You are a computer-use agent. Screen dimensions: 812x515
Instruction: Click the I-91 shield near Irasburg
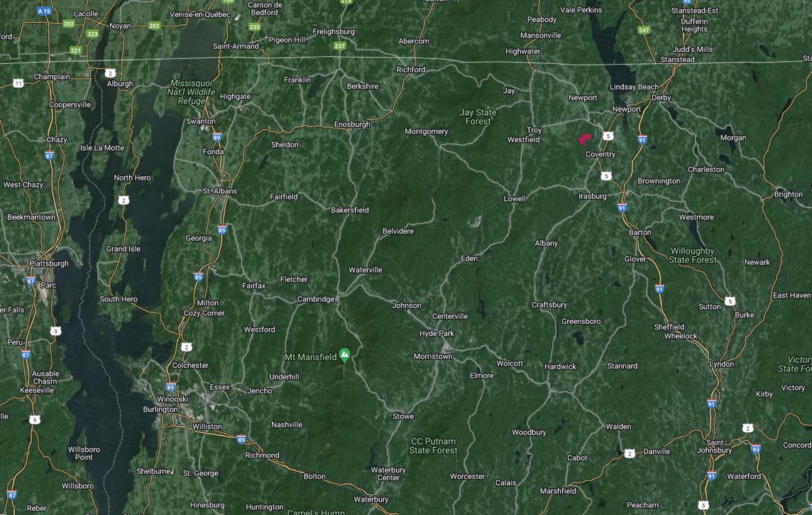coord(622,207)
